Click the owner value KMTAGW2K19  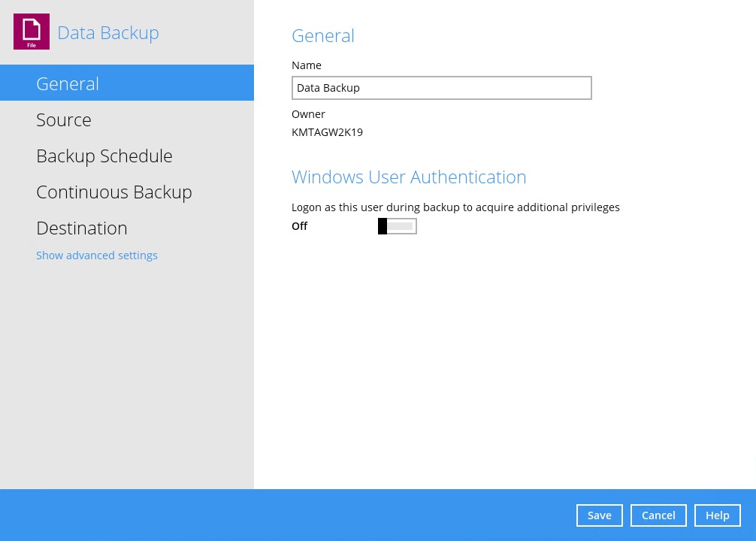327,132
